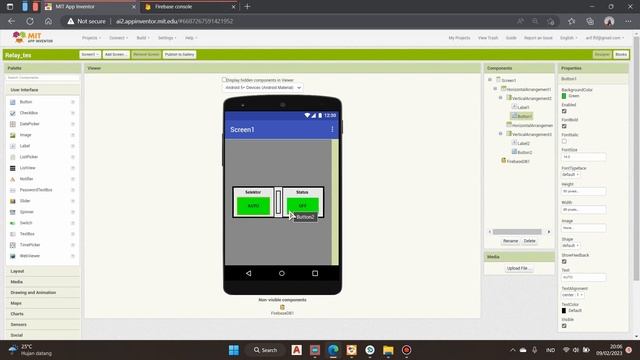Pick the ListView component icon
Image resolution: width=640 pixels, height=360 pixels.
click(x=13, y=168)
